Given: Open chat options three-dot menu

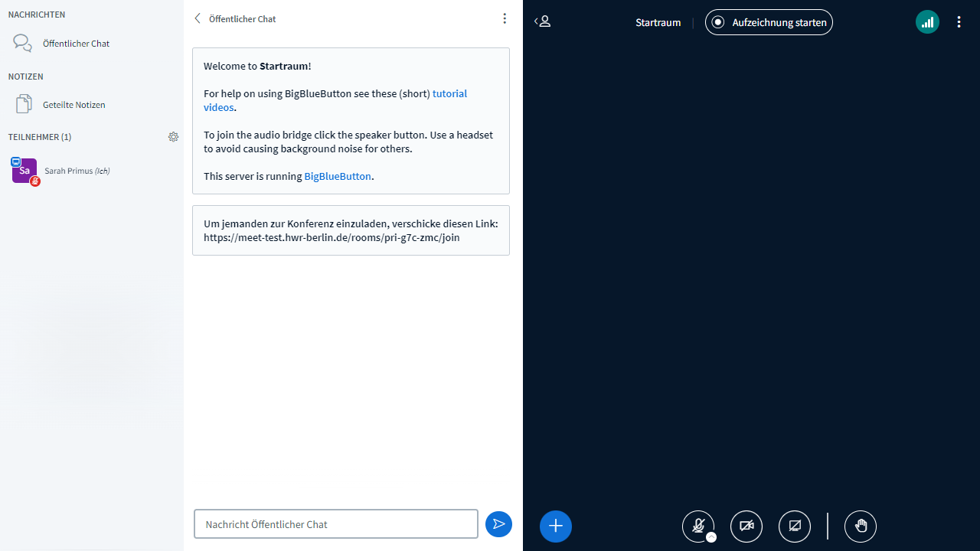Looking at the screenshot, I should tap(504, 18).
